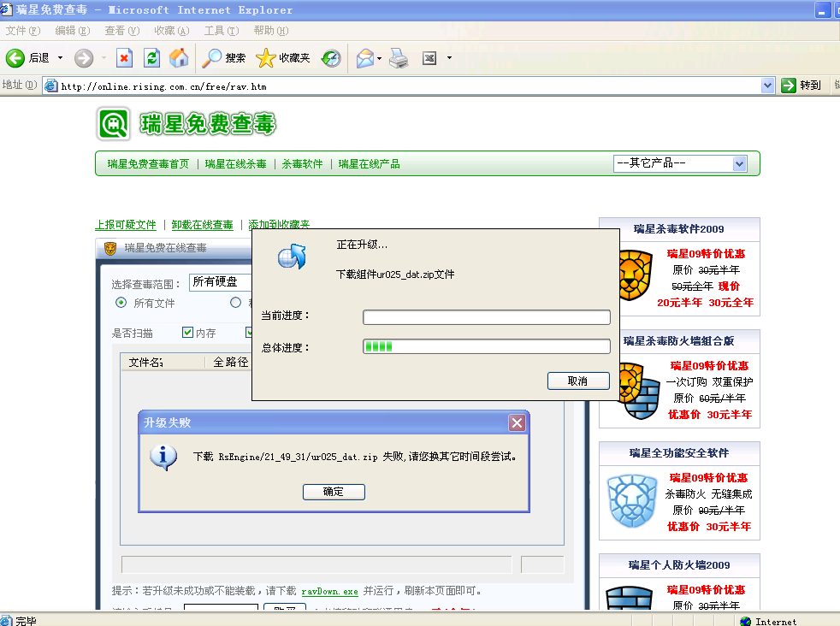Toggle the 内存 scan checkbox

[x=187, y=332]
